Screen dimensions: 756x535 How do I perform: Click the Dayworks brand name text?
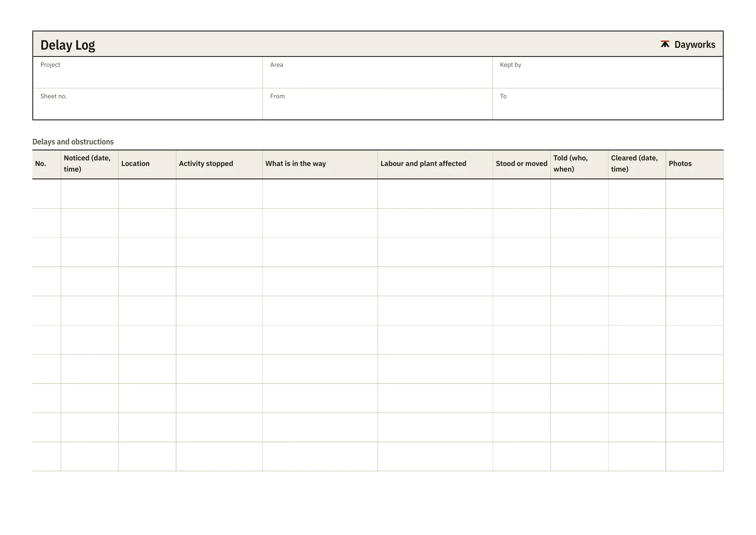pos(695,44)
